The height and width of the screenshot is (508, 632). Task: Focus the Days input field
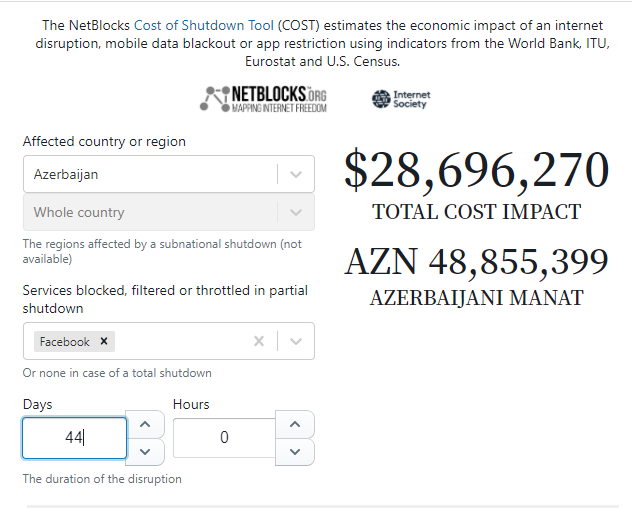75,438
